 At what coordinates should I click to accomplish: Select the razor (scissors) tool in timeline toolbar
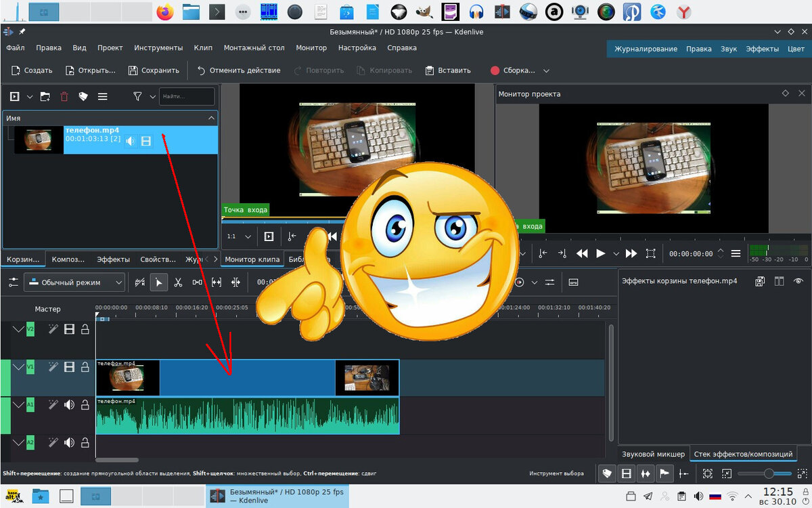[x=178, y=282]
